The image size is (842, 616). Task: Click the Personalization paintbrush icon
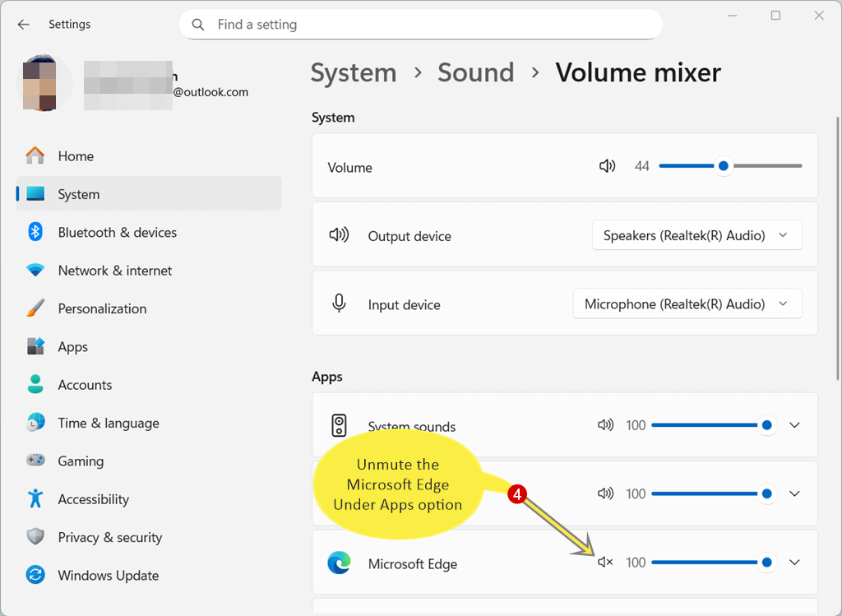pos(35,308)
